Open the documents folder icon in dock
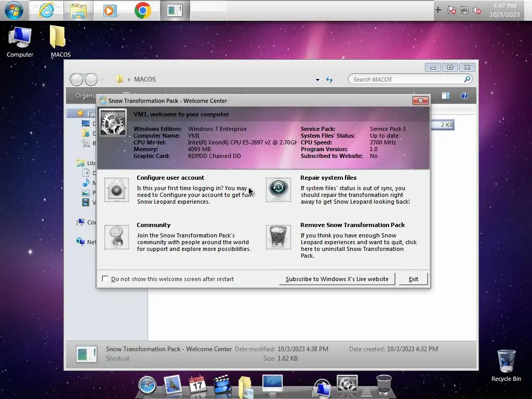Screen dimensions: 532x399 click(x=246, y=387)
